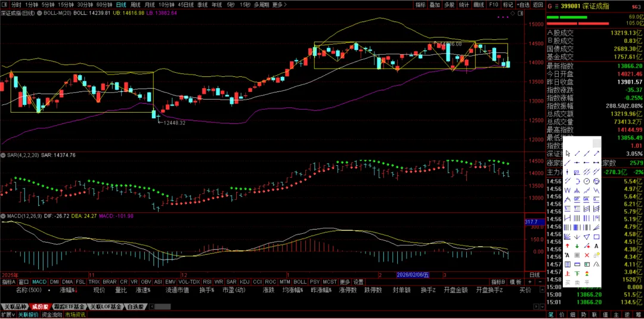Open the 成份股 tab
The width and height of the screenshot is (644, 319).
pyautogui.click(x=40, y=306)
